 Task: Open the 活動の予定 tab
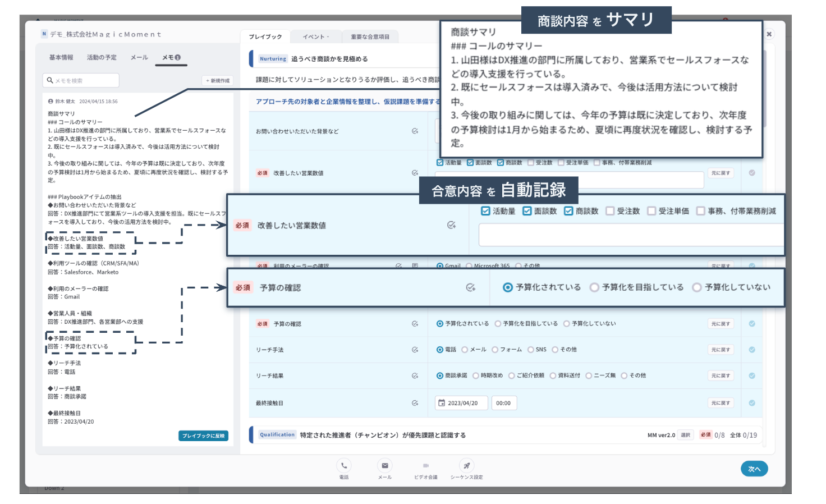point(102,57)
